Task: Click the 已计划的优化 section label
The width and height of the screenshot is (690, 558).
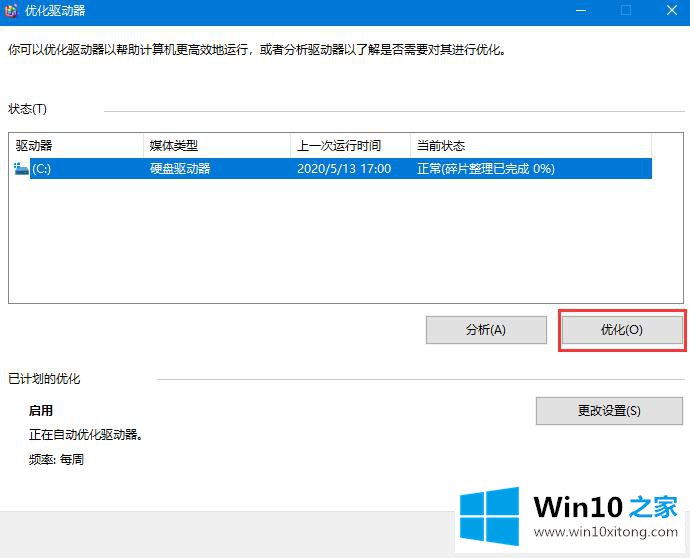Action: tap(44, 379)
